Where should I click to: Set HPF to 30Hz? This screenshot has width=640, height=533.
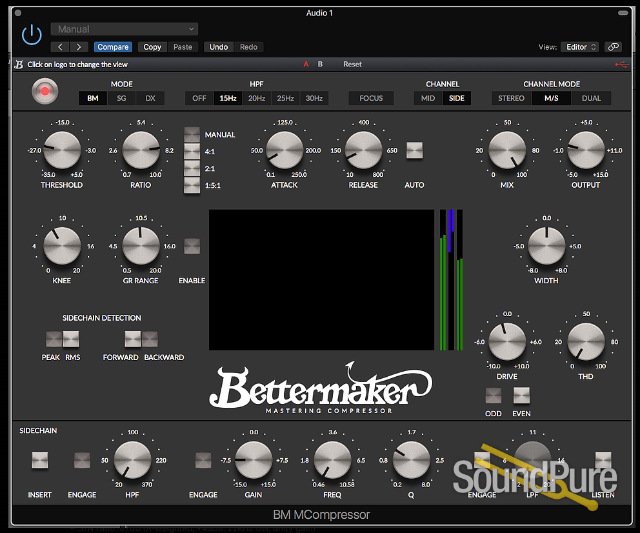tap(314, 98)
